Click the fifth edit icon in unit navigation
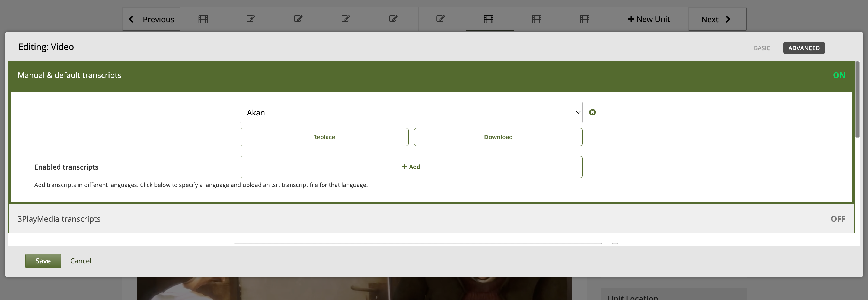This screenshot has height=300, width=868. [x=441, y=19]
